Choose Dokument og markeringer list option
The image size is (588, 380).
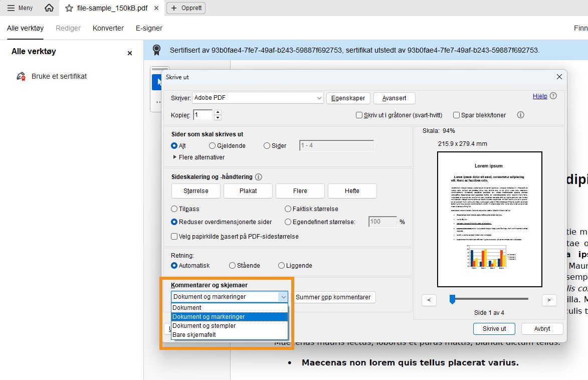click(230, 317)
